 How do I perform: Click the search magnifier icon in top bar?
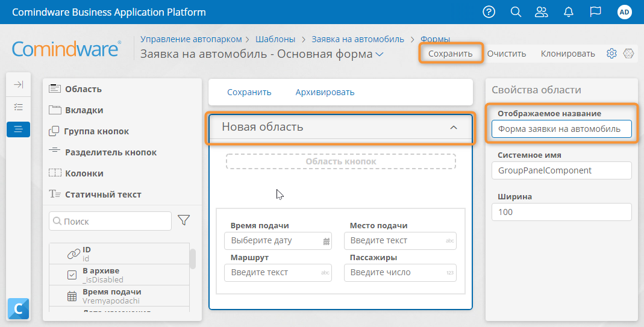tap(516, 12)
